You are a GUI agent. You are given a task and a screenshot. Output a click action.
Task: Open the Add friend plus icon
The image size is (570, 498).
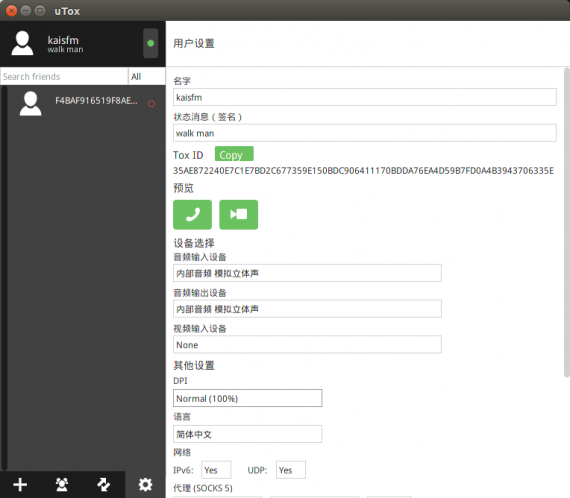(20, 485)
